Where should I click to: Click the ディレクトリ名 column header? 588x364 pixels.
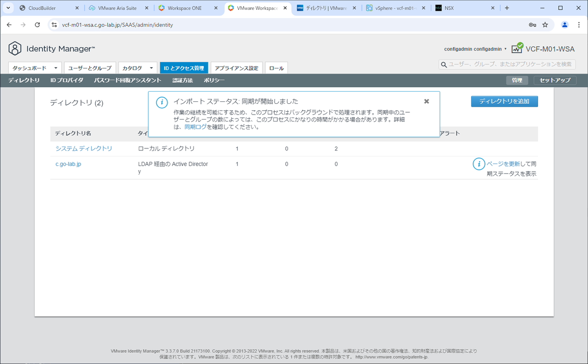[x=73, y=133]
